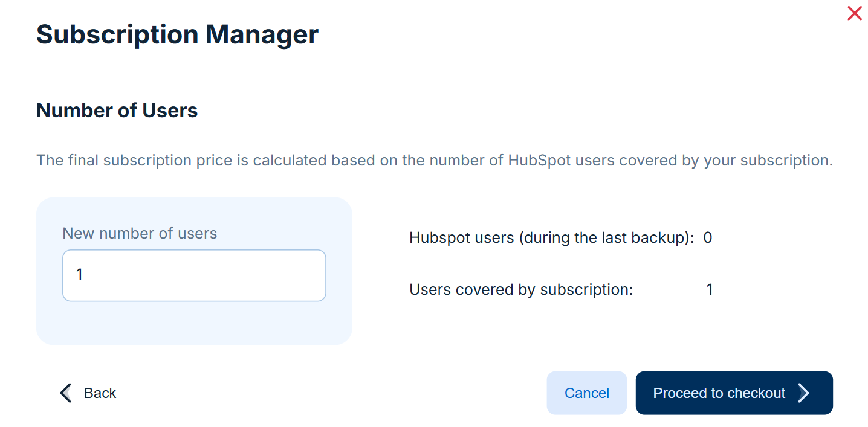Close the Subscription Manager with red X
Screen dimensions: 868x427
click(854, 13)
